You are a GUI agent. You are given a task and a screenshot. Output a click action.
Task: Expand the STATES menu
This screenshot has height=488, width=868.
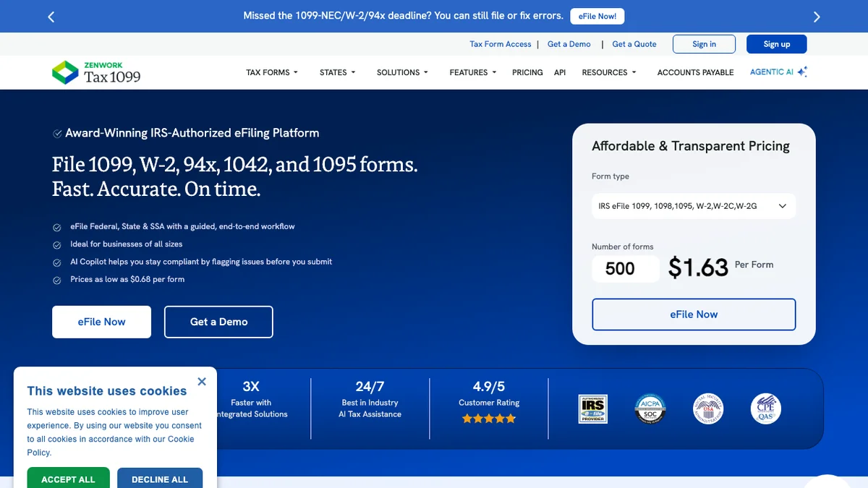coord(338,72)
